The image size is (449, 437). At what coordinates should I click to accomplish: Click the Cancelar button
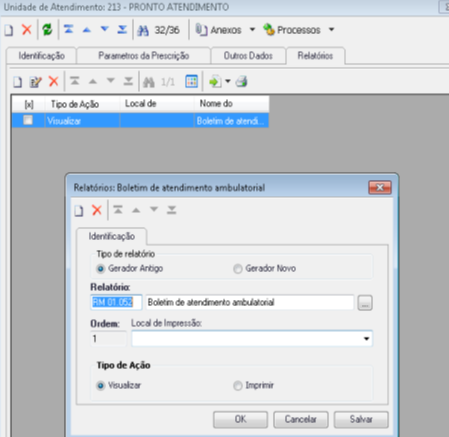pyautogui.click(x=301, y=419)
